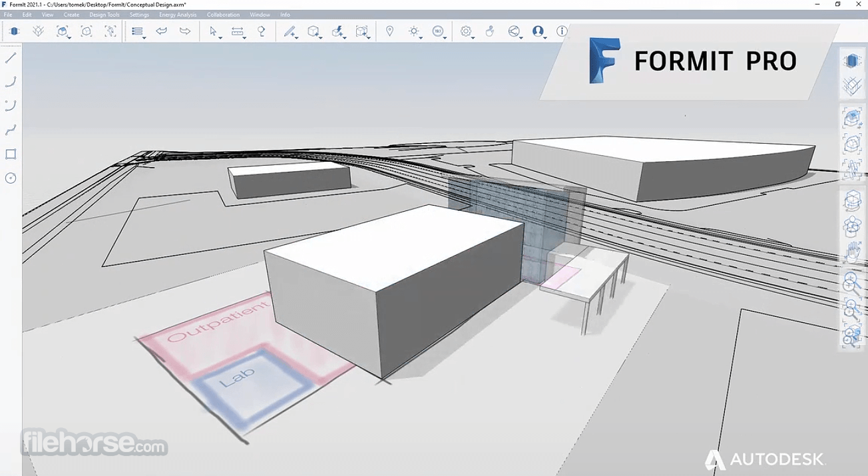The image size is (868, 476).
Task: Click top view grid in right navigation bar
Action: 851,86
